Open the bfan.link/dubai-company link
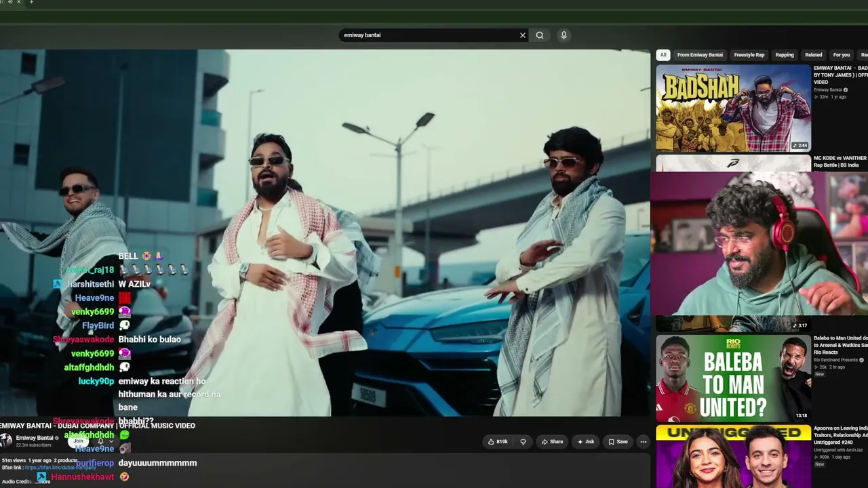The image size is (868, 488). [x=60, y=468]
